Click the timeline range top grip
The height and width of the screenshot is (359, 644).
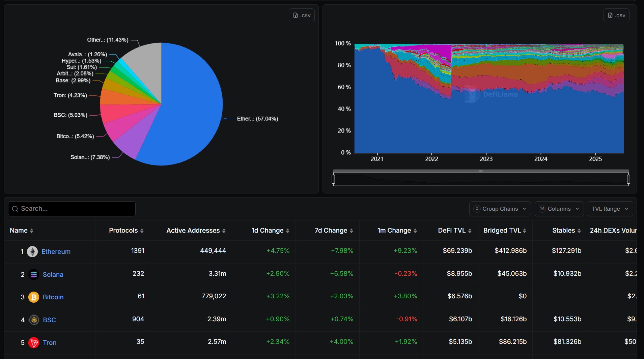tap(481, 171)
